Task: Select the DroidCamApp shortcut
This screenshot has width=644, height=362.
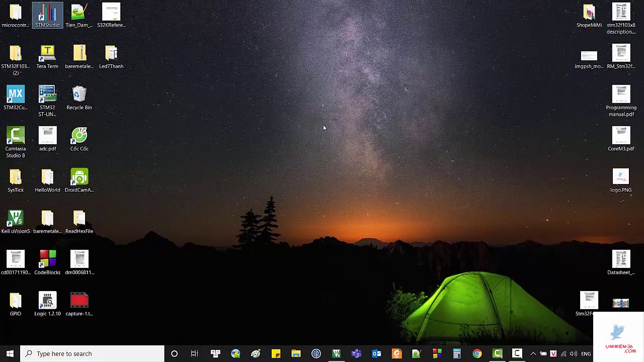Action: pos(79,180)
